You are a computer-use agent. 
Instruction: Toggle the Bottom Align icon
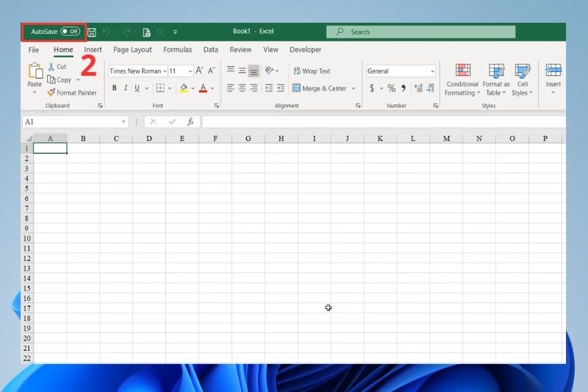pyautogui.click(x=254, y=71)
